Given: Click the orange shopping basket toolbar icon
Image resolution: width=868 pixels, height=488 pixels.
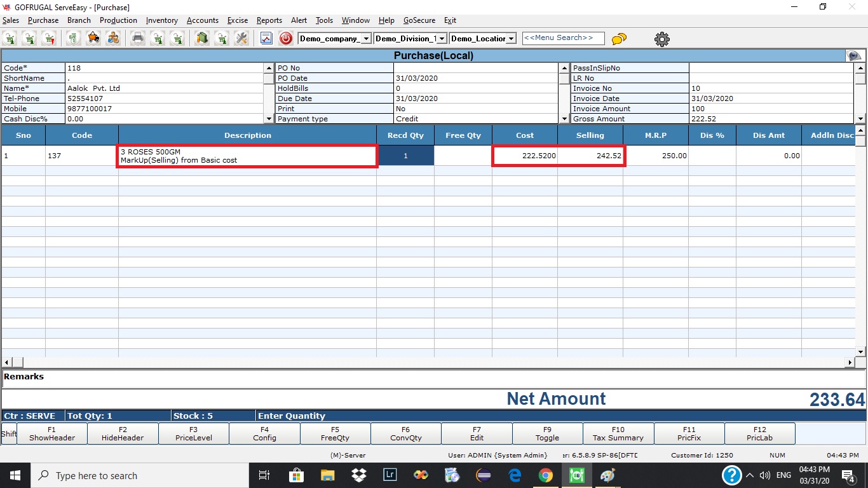Looking at the screenshot, I should [93, 38].
